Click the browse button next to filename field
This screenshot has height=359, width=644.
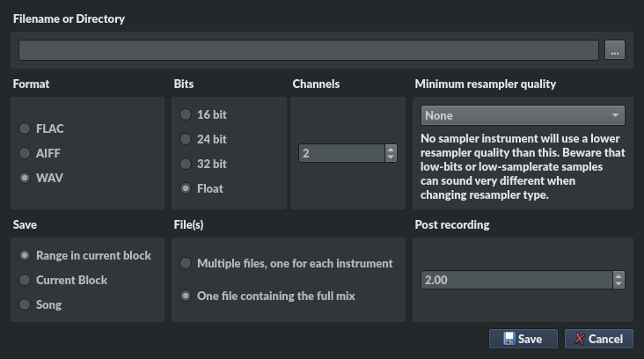(615, 50)
